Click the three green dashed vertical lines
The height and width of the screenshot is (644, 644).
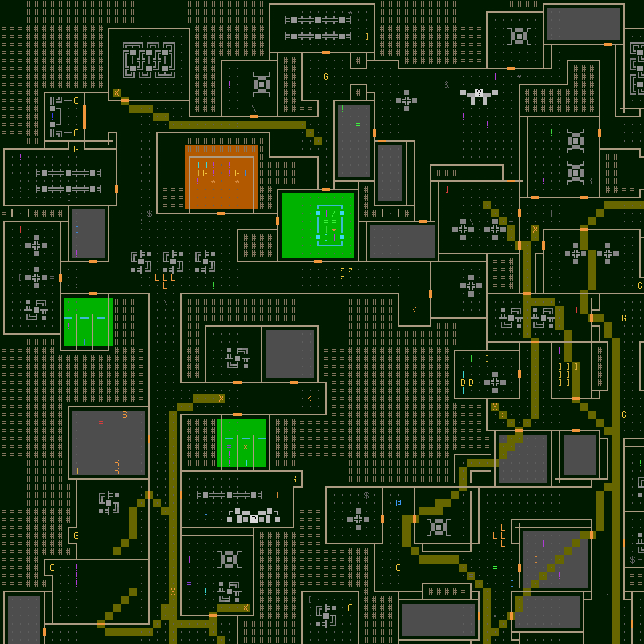439,109
